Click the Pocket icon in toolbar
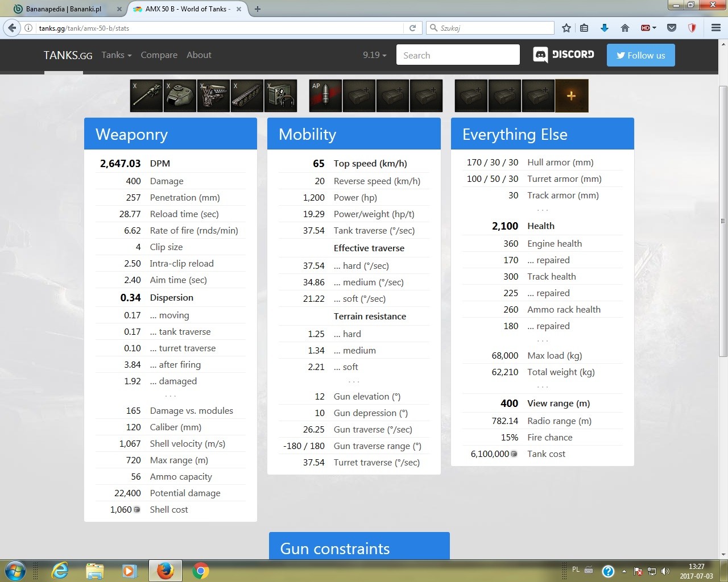 coord(672,28)
